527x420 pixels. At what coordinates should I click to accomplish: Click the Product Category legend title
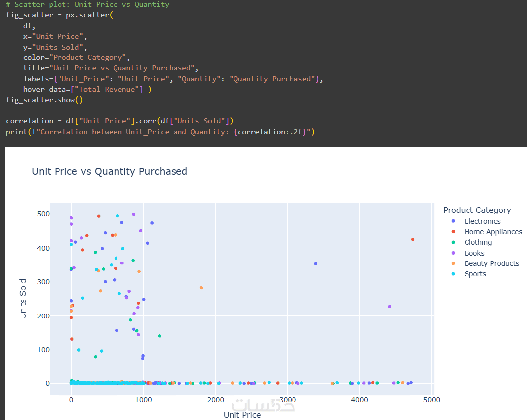click(x=477, y=210)
